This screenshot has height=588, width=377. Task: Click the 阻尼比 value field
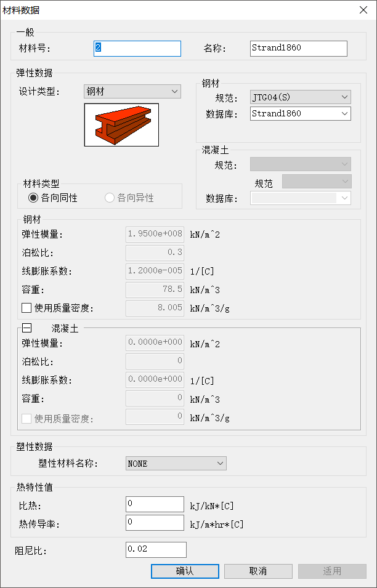coord(155,549)
